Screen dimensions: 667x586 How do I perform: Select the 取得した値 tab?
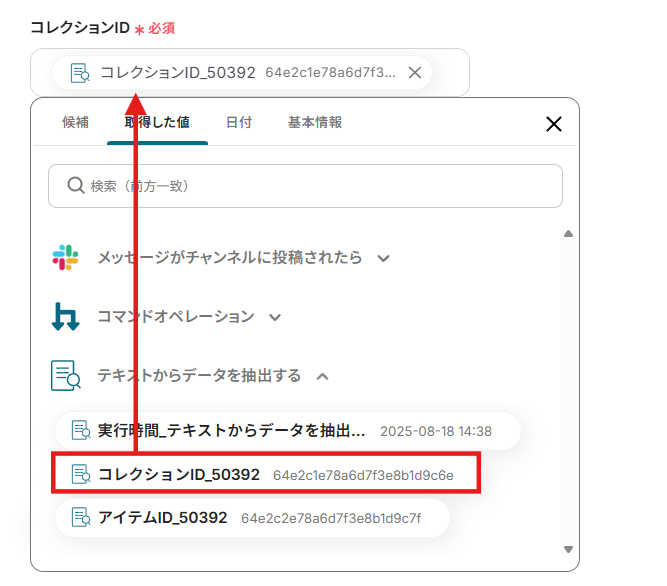(157, 122)
